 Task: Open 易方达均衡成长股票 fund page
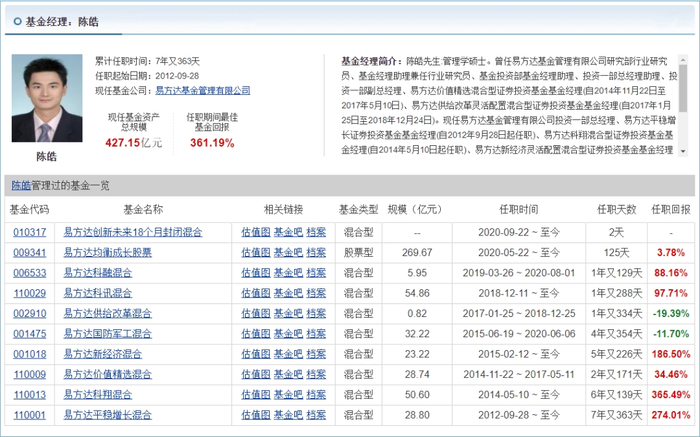pos(108,253)
